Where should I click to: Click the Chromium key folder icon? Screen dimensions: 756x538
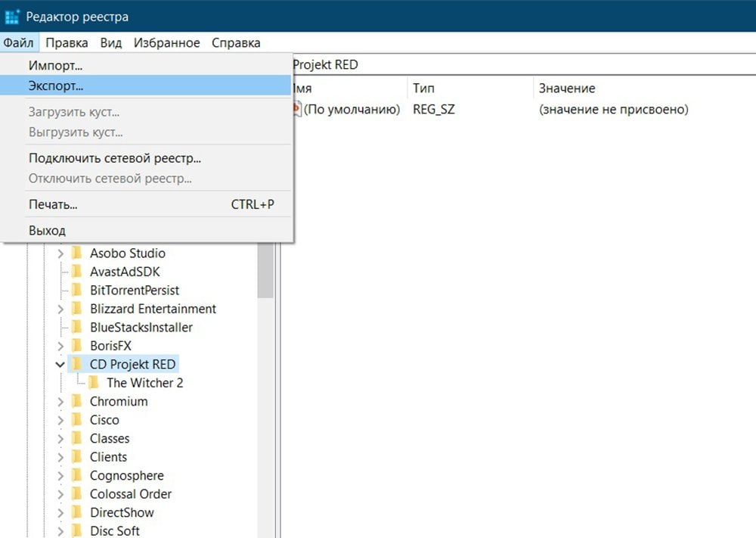point(76,402)
